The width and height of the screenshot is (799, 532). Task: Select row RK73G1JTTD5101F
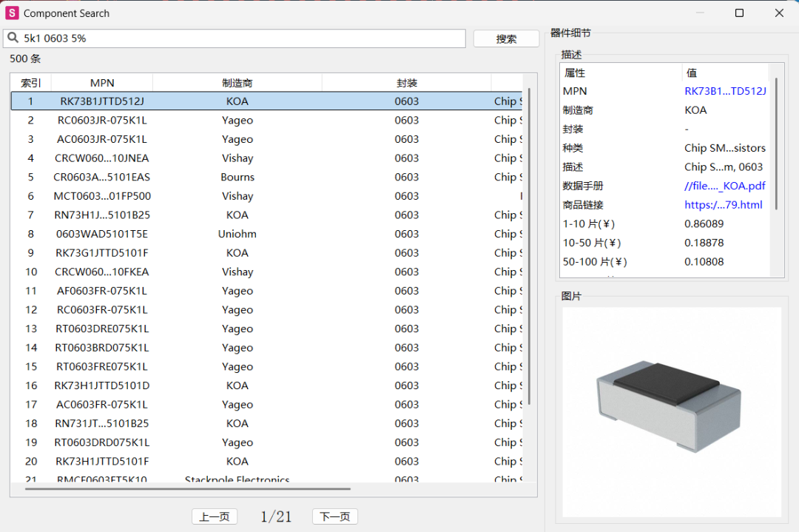[x=266, y=253]
